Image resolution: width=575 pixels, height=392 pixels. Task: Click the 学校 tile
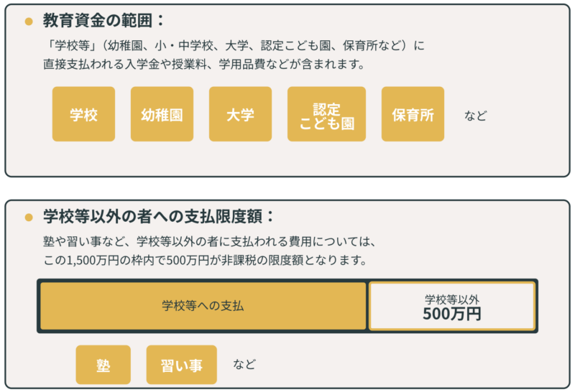[x=83, y=114]
